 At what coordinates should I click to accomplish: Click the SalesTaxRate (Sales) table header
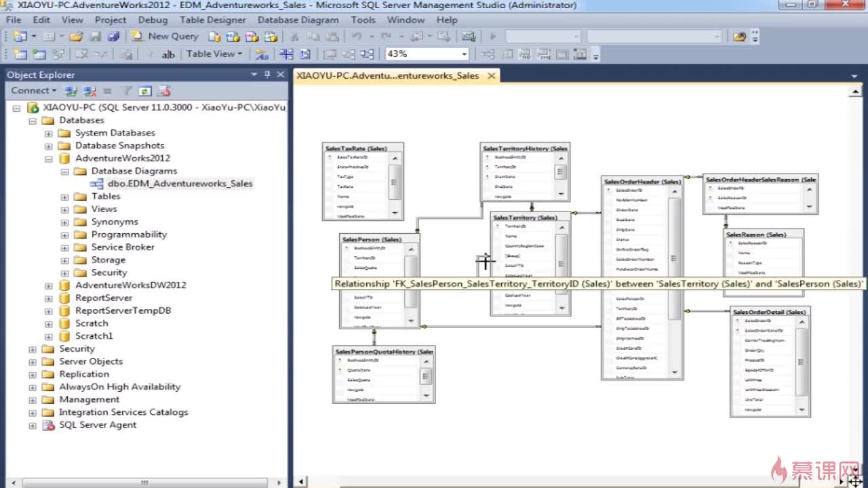tap(363, 148)
